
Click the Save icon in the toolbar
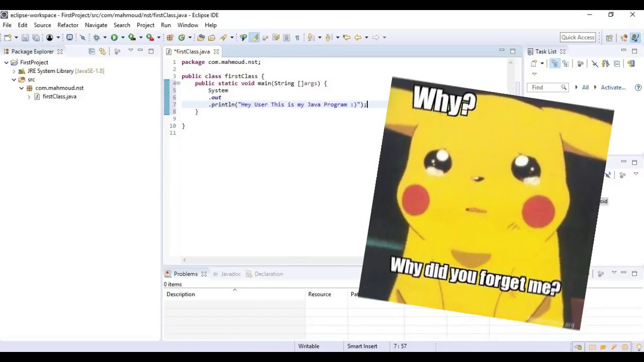click(25, 37)
